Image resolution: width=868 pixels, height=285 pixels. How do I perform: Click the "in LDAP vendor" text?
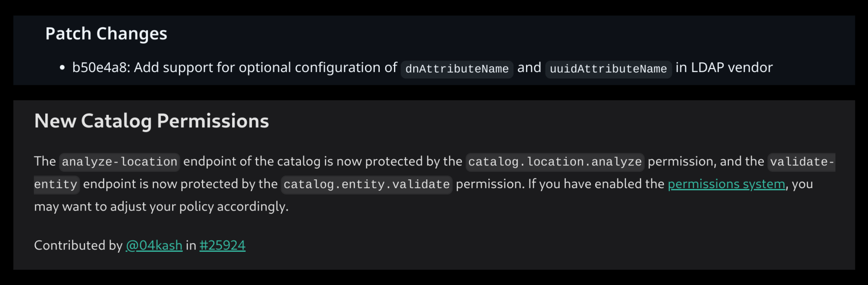pyautogui.click(x=724, y=68)
